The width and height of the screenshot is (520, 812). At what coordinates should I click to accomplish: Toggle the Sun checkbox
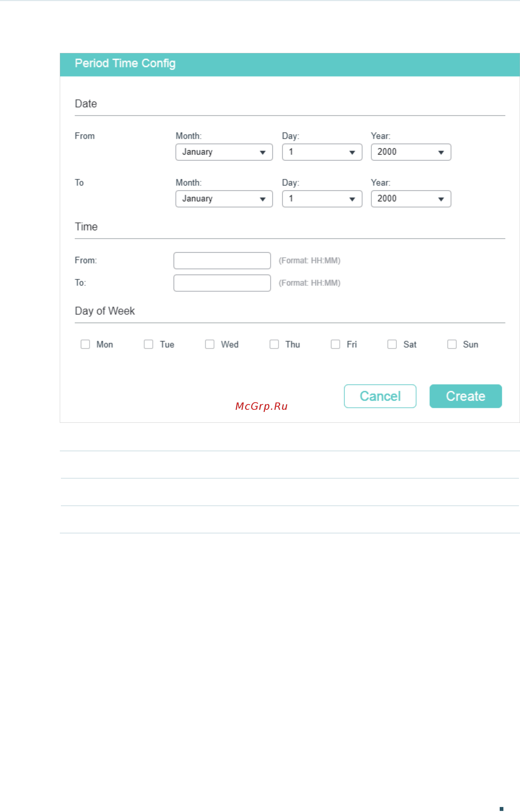[452, 344]
